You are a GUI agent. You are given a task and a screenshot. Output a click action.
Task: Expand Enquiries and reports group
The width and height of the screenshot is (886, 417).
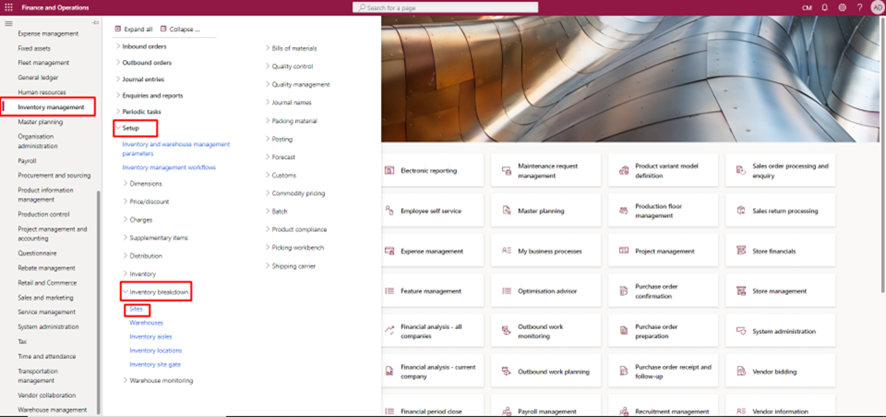coord(118,95)
